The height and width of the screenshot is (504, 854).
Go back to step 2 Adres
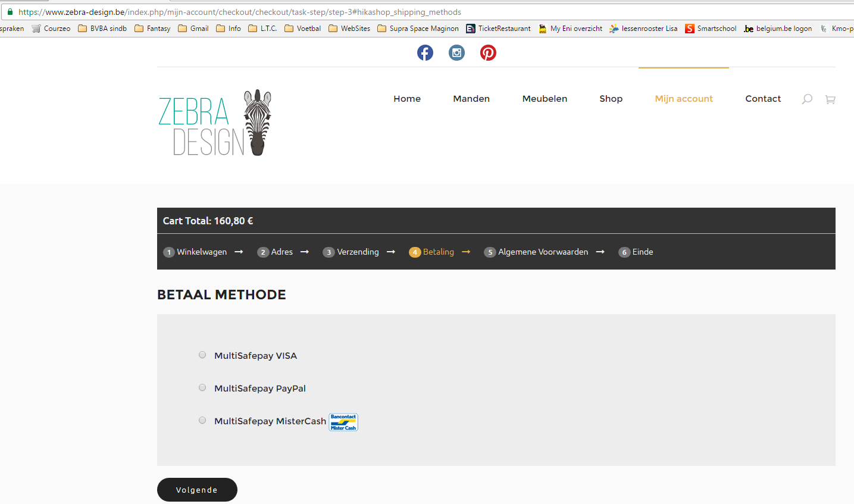point(275,252)
